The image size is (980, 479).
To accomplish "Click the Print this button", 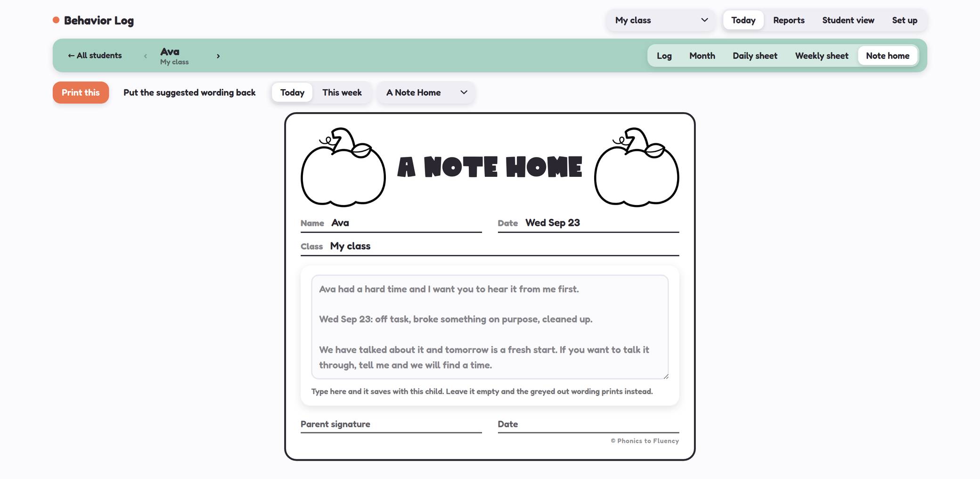I will (81, 92).
